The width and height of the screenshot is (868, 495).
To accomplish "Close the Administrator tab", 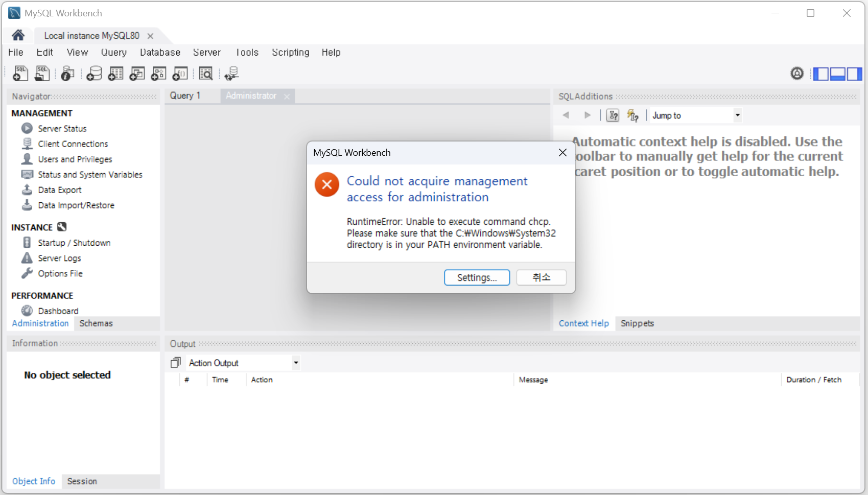I will click(x=287, y=96).
